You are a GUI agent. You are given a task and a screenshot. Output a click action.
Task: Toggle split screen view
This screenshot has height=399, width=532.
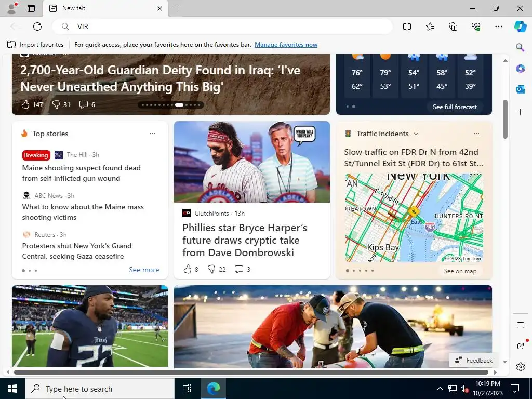tap(407, 26)
